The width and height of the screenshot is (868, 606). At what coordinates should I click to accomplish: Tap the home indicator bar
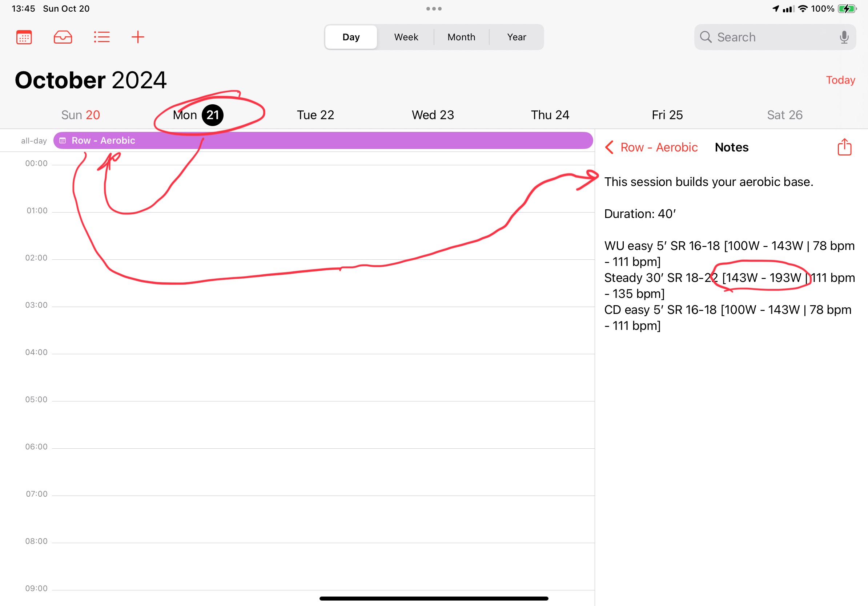point(434,598)
